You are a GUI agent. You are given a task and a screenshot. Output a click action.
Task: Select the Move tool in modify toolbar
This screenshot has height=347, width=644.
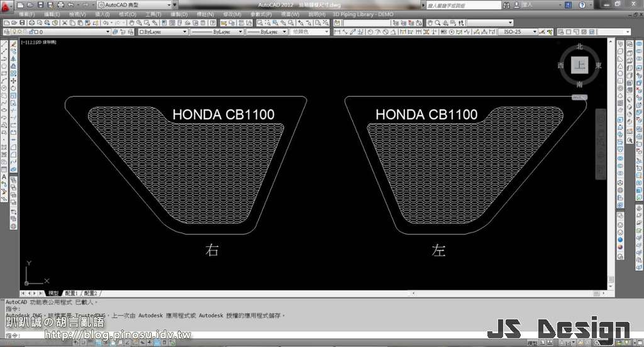click(x=14, y=81)
